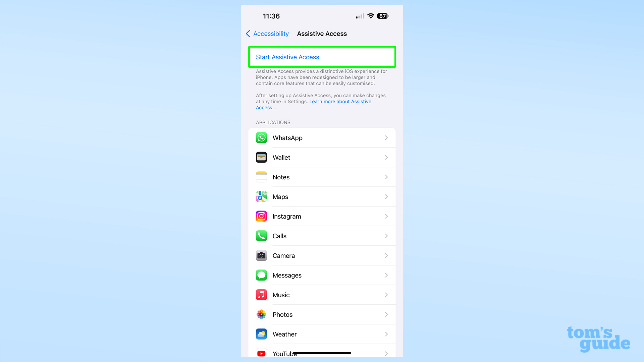Check battery percentage indicator
The height and width of the screenshot is (362, 644).
tap(382, 16)
